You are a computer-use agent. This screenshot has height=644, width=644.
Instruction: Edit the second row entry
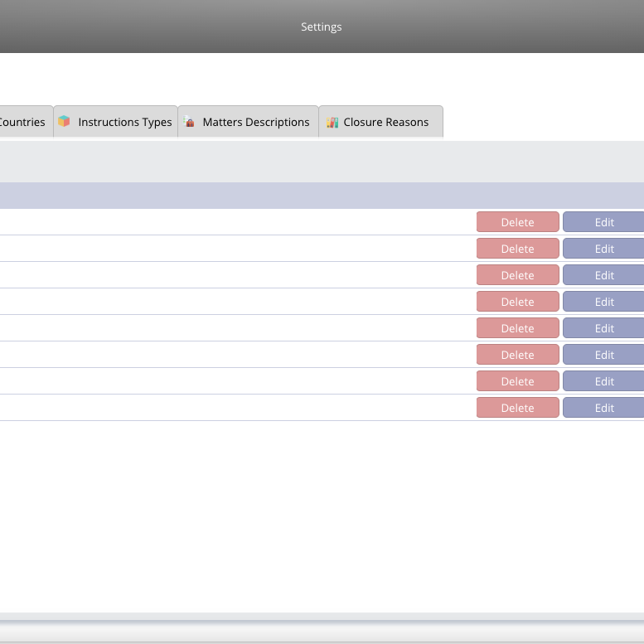click(x=603, y=249)
